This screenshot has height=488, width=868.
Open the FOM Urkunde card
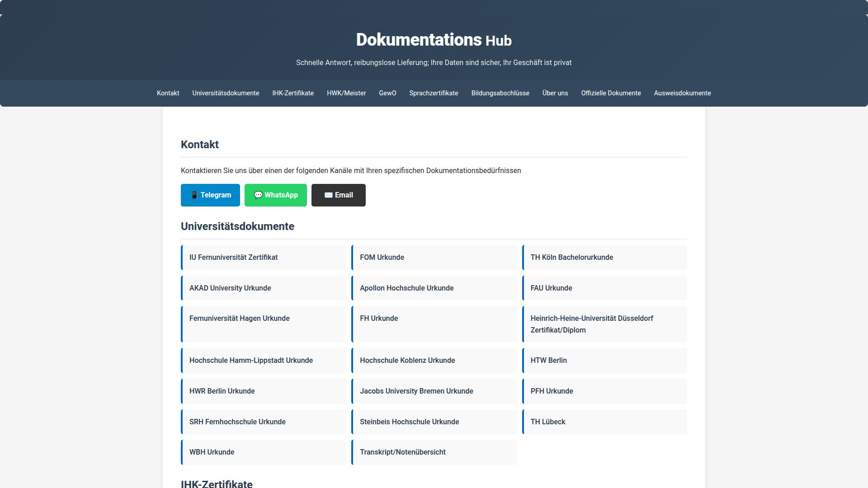pos(434,258)
